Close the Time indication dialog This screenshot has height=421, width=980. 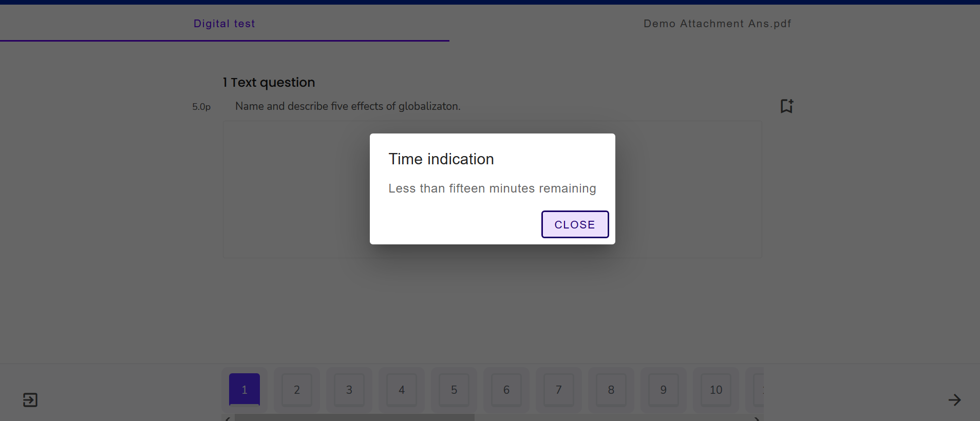[575, 224]
